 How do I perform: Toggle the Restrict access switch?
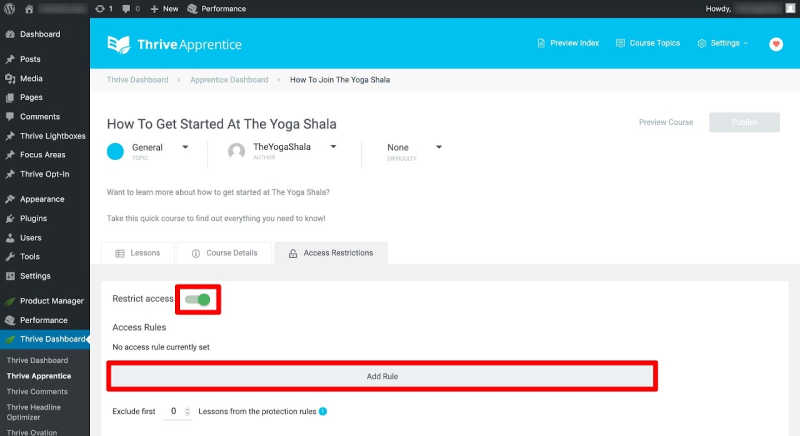tap(197, 299)
